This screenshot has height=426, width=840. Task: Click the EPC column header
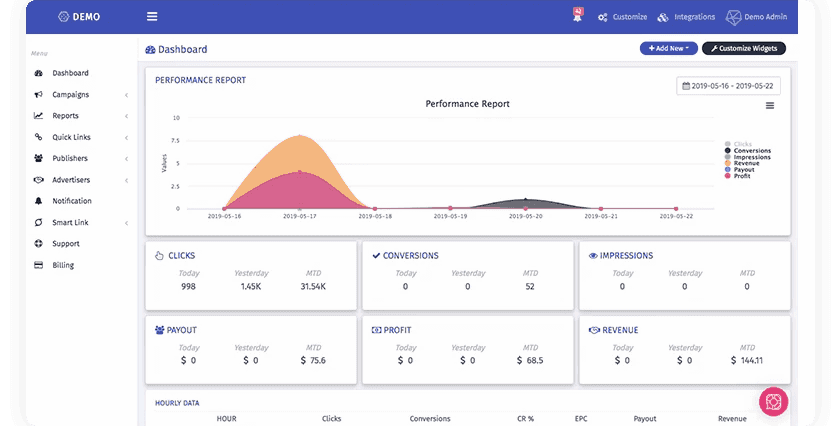click(581, 418)
